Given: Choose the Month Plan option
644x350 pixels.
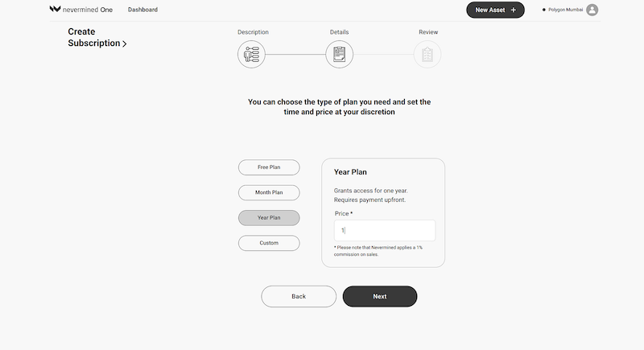Looking at the screenshot, I should point(269,192).
